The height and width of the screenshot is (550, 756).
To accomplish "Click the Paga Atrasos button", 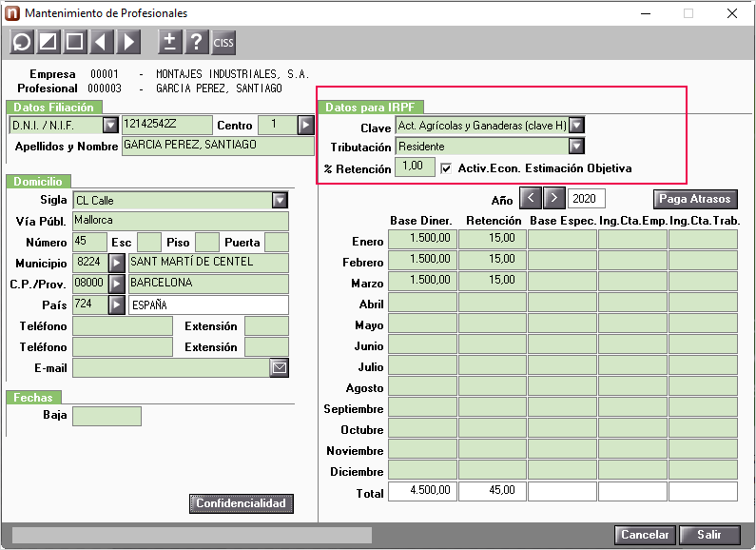I will [x=695, y=199].
